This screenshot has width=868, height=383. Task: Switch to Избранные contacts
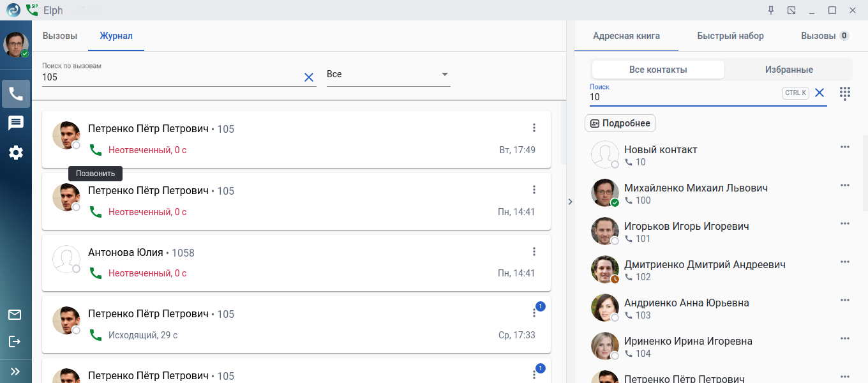789,70
